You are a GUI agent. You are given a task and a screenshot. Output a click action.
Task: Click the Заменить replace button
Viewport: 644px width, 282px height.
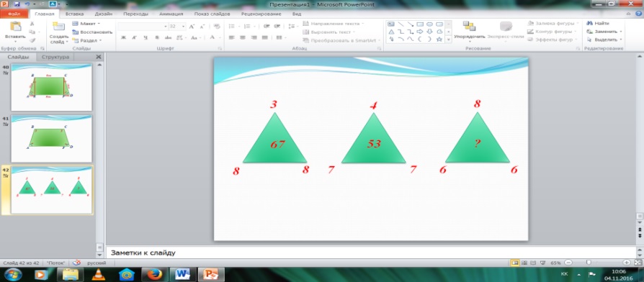[x=604, y=32]
